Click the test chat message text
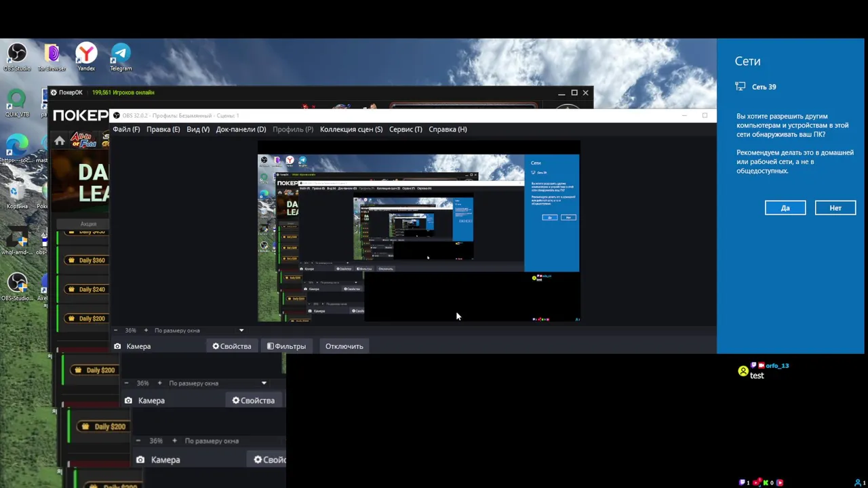Image resolution: width=868 pixels, height=488 pixels. [757, 375]
